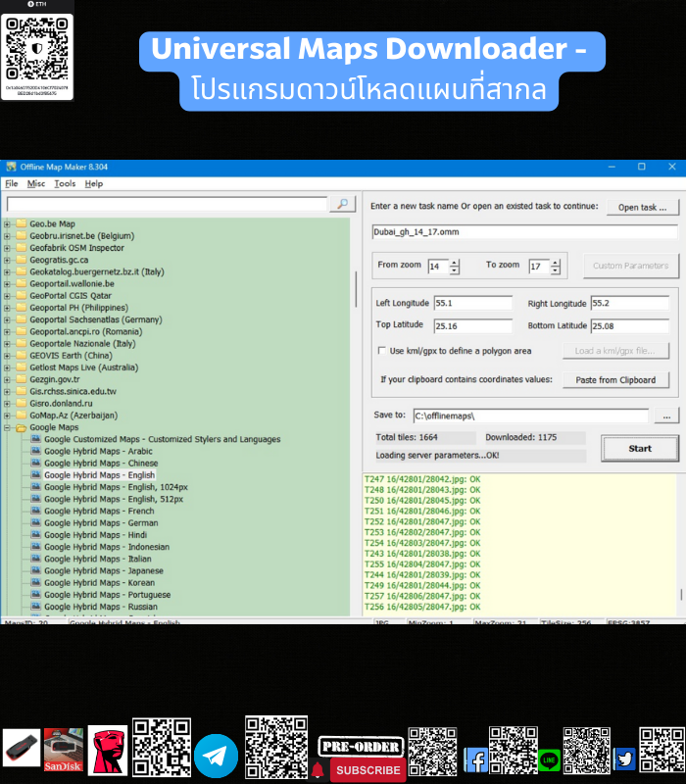The image size is (686, 784).
Task: Click the Google Hybrid Maps - Arabic icon
Action: [x=36, y=451]
